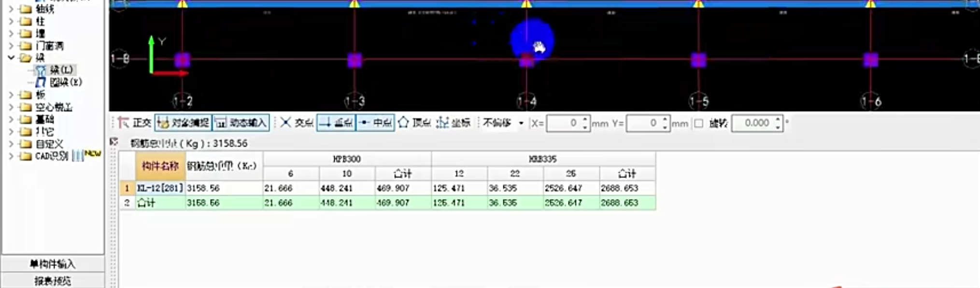Viewport: 980px width, 288px height.
Task: Decrease the Y offset with down arrow
Action: coord(666,127)
